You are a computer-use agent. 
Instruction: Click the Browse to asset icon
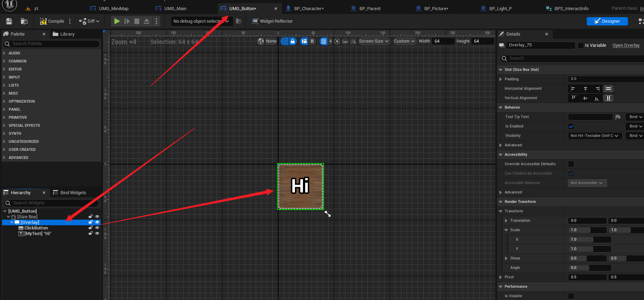tap(24, 21)
